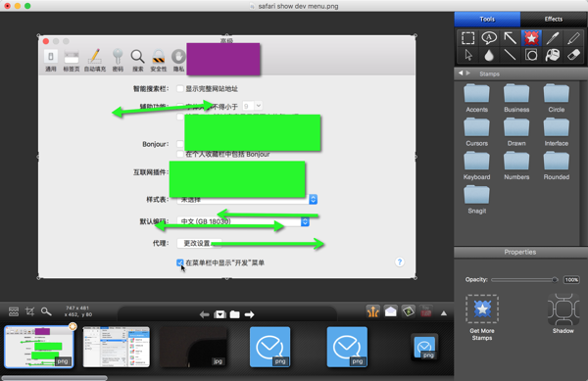Go to previous capture with left arrow
The height and width of the screenshot is (381, 588).
coord(205,314)
